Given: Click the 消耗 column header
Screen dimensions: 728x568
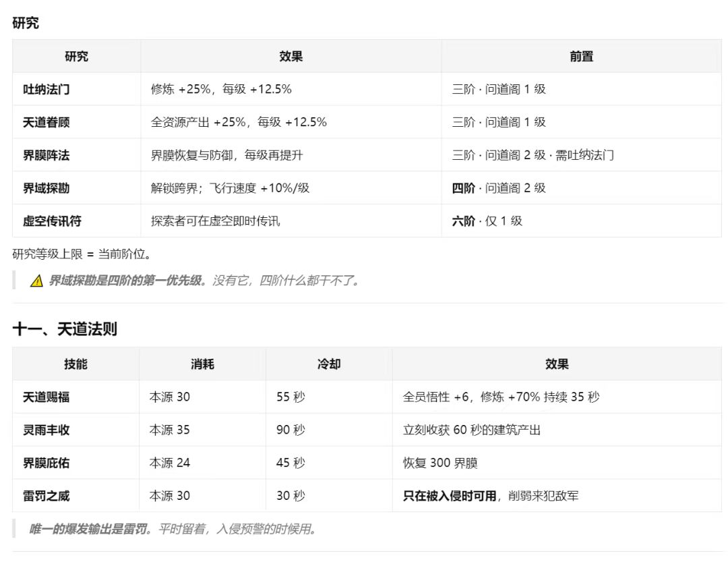Looking at the screenshot, I should pyautogui.click(x=202, y=364).
